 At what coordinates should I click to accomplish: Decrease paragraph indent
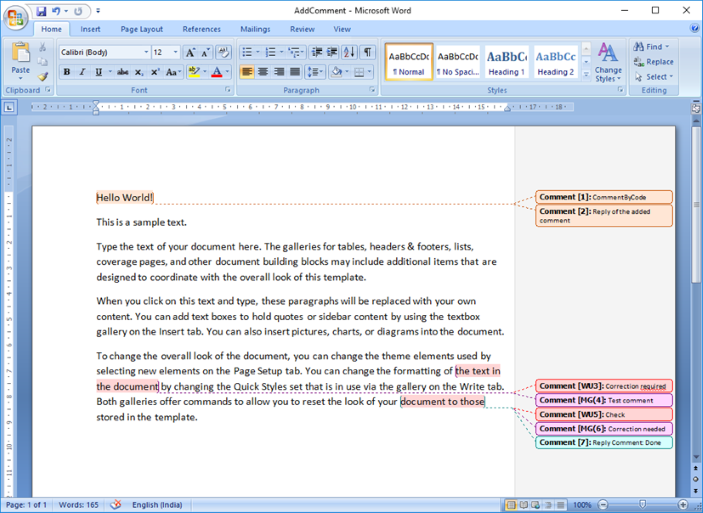(x=317, y=52)
